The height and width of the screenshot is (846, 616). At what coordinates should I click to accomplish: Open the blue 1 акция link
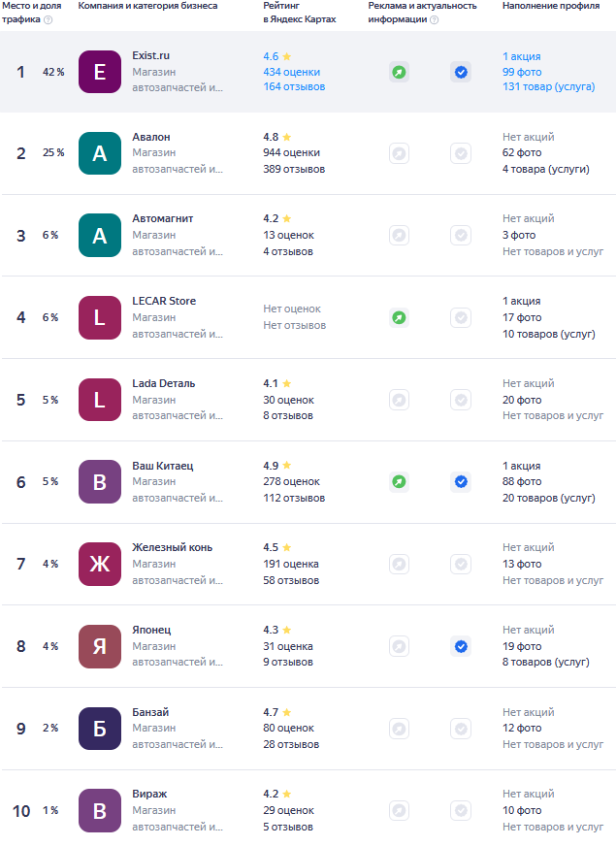(522, 56)
